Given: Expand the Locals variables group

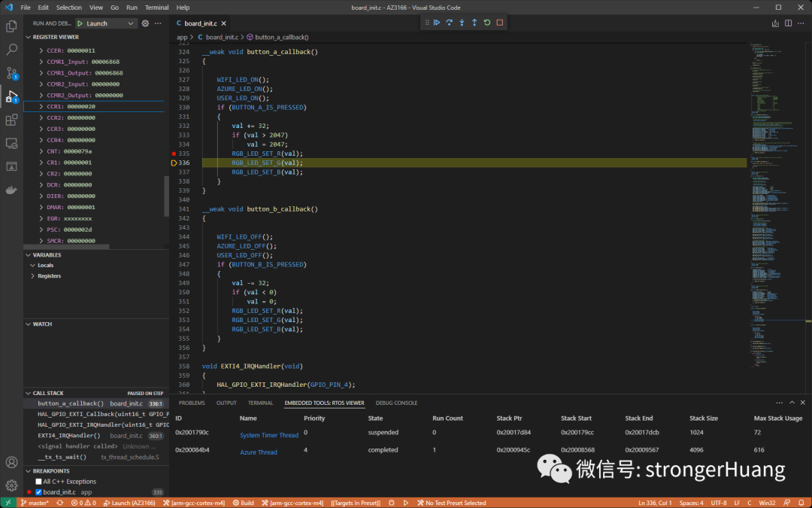Looking at the screenshot, I should tap(32, 266).
